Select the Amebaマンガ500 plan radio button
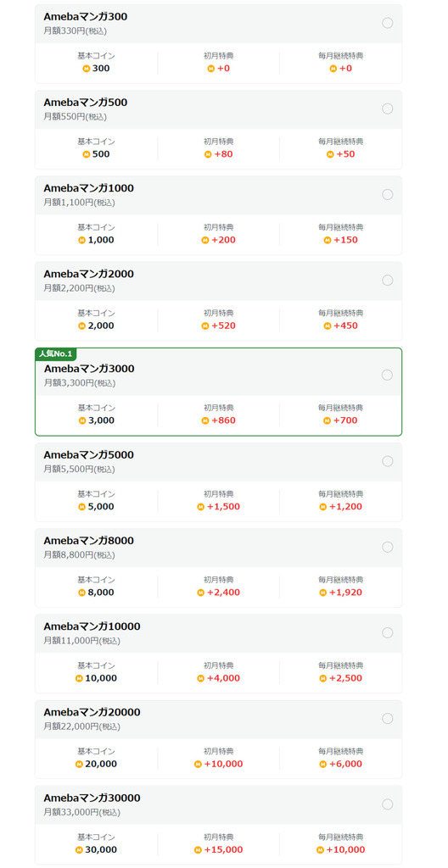Viewport: 448px width, 868px height. 388,108
